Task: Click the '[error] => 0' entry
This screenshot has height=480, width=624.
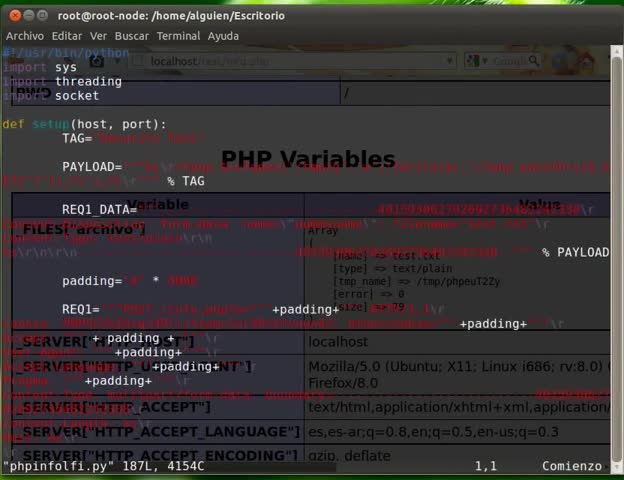Action: pyautogui.click(x=369, y=294)
